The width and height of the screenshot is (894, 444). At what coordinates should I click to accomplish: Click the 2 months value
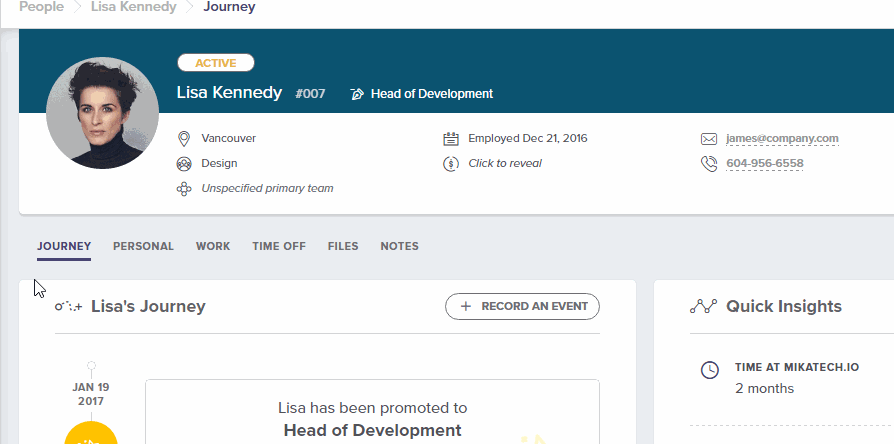[764, 389]
